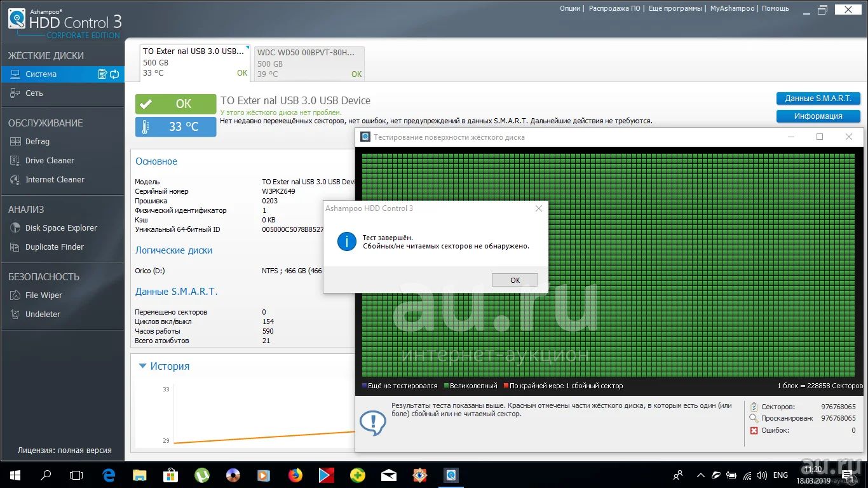Click the blue info icon in the dialog
The width and height of the screenshot is (868, 488).
click(346, 241)
